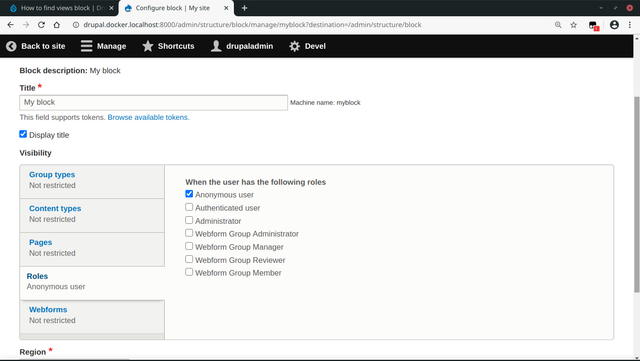Screen dimensions: 640x361
Task: Click the browser forward arrow
Action: (x=26, y=25)
